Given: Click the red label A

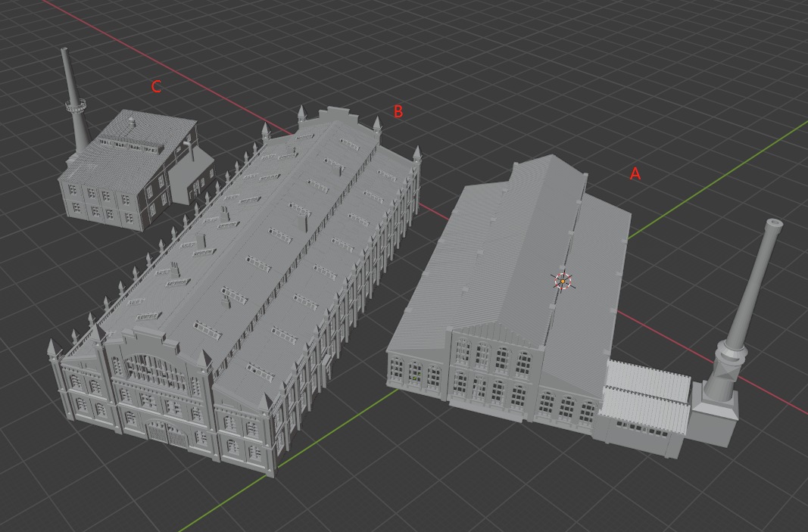Looking at the screenshot, I should click(x=635, y=175).
